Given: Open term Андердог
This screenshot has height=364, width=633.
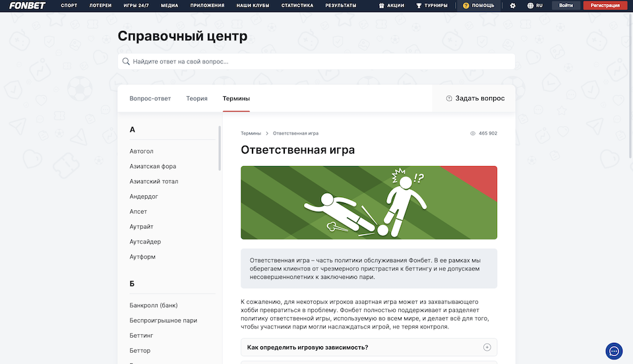Looking at the screenshot, I should (144, 197).
